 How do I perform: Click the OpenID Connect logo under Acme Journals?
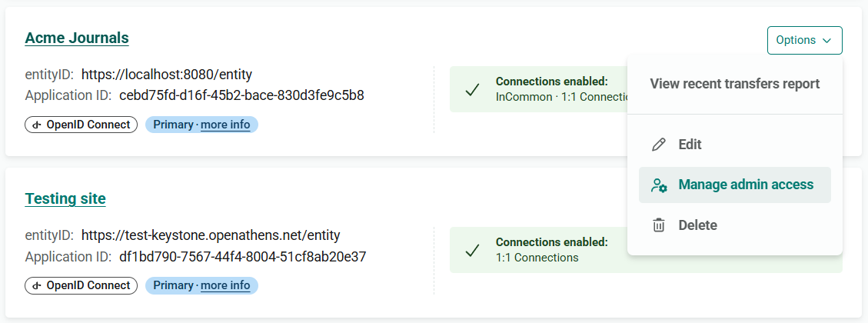pyautogui.click(x=37, y=125)
